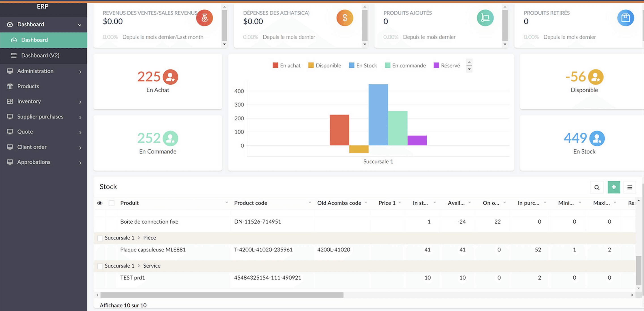Click the Supplier purchases icon
Image resolution: width=644 pixels, height=311 pixels.
click(x=10, y=117)
